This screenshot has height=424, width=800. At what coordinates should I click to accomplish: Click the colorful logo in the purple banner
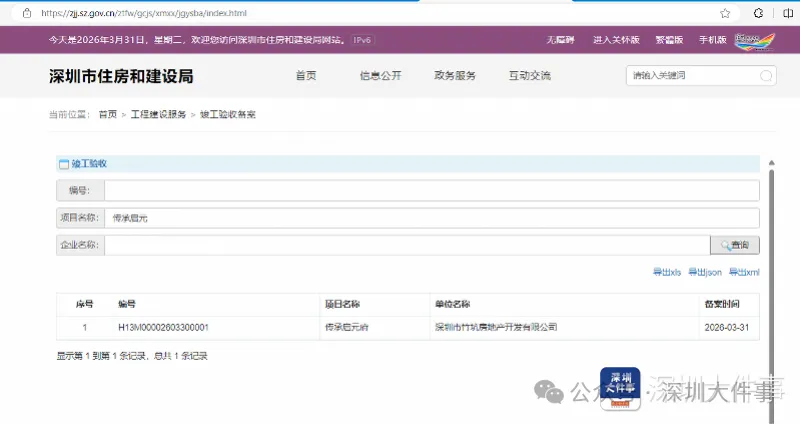click(755, 41)
